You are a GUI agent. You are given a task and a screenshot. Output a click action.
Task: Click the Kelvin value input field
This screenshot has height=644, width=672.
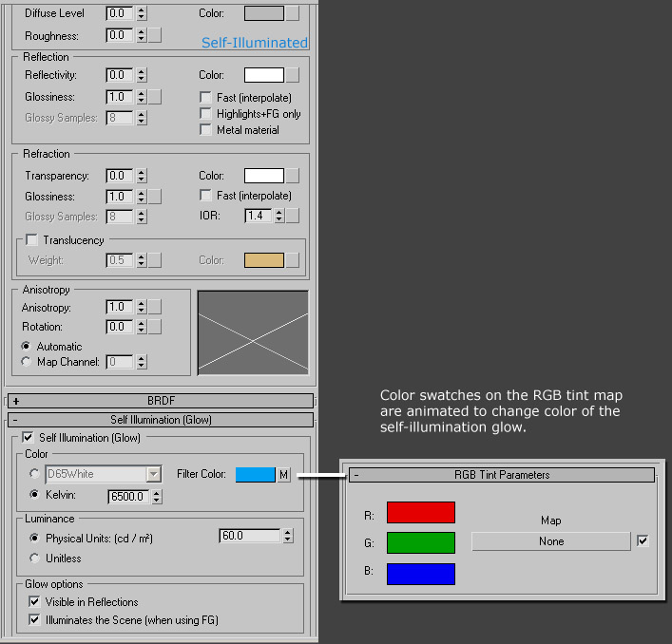click(124, 496)
